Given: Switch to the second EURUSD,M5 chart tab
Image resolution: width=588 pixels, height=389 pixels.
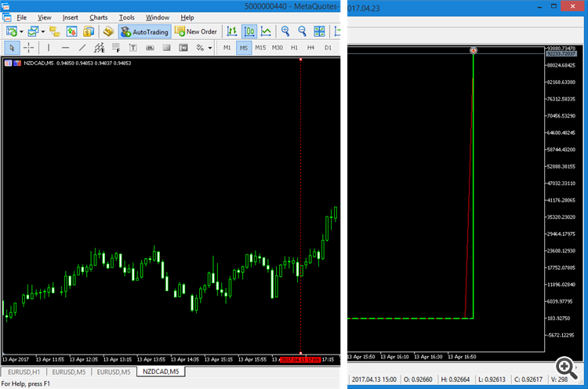Looking at the screenshot, I should click(114, 372).
